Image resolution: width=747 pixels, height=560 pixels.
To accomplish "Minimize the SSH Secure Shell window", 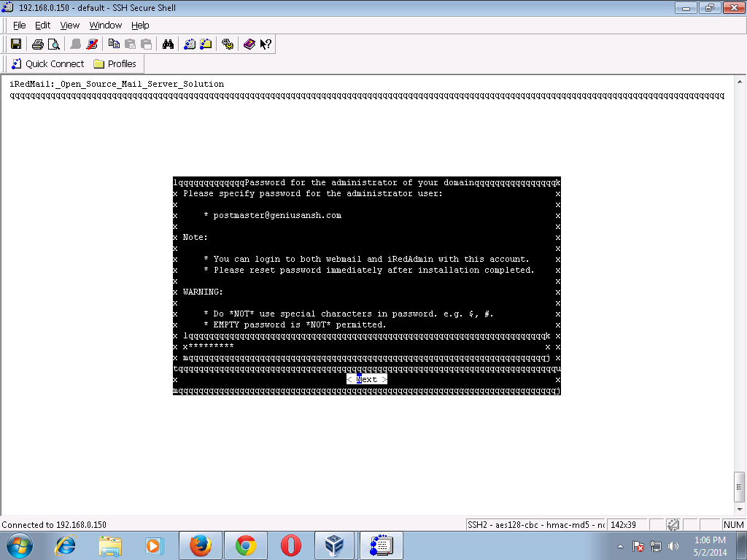I will 686,7.
